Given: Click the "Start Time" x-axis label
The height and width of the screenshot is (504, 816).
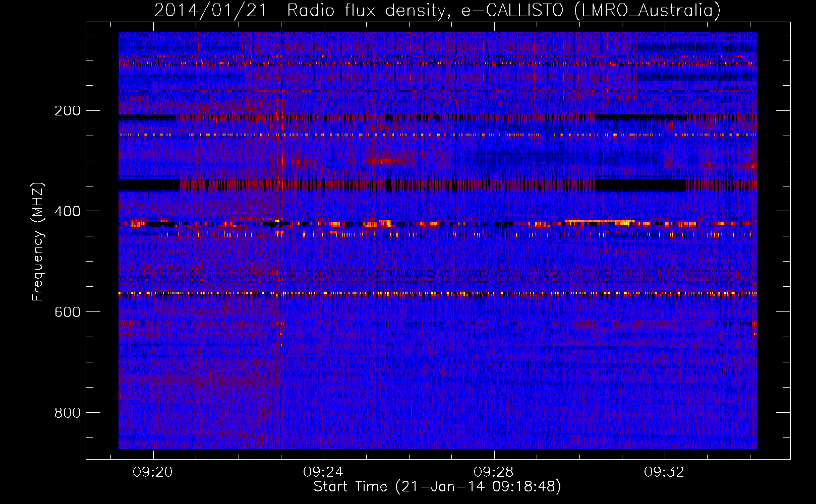Looking at the screenshot, I should tap(437, 487).
